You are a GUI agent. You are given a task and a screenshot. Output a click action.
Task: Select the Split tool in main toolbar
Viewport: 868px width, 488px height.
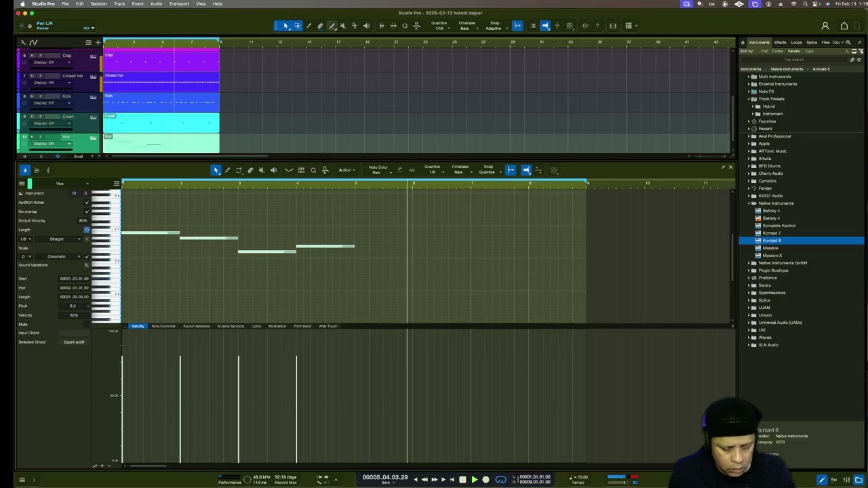309,26
